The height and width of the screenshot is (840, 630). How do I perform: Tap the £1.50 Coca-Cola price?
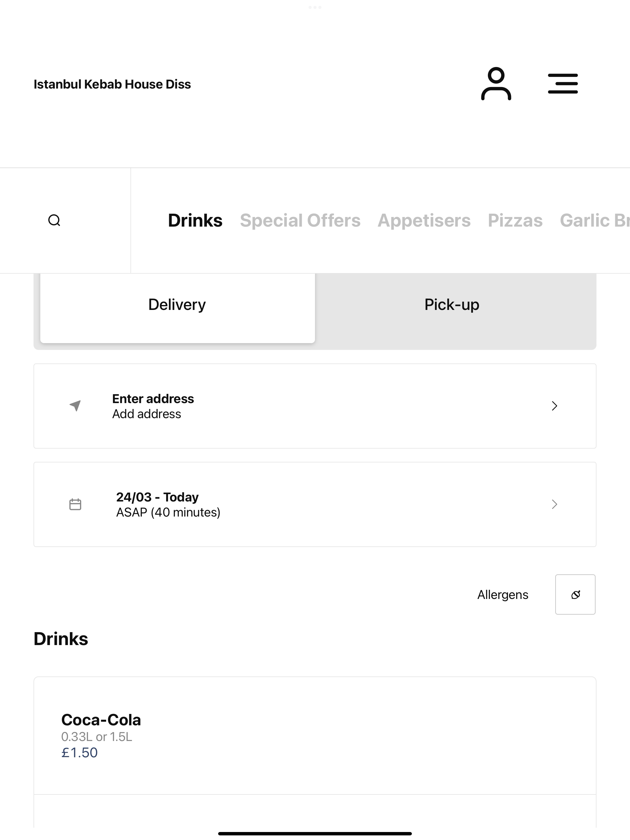tap(79, 753)
